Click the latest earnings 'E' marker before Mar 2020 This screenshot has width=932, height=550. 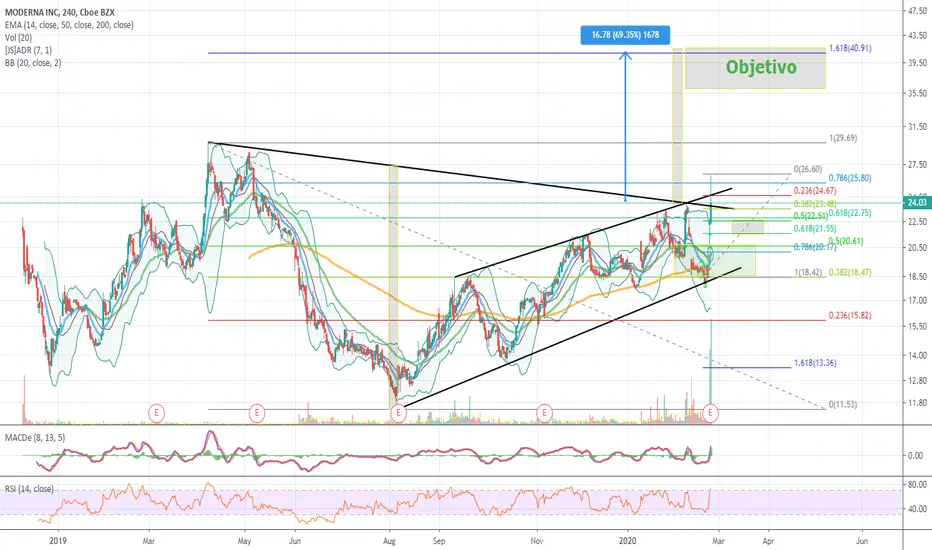pyautogui.click(x=710, y=412)
